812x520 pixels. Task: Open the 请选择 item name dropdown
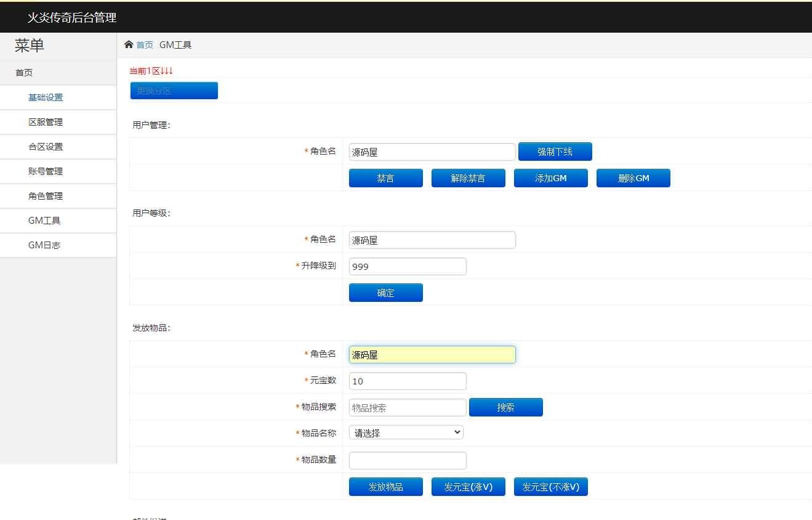pyautogui.click(x=406, y=432)
